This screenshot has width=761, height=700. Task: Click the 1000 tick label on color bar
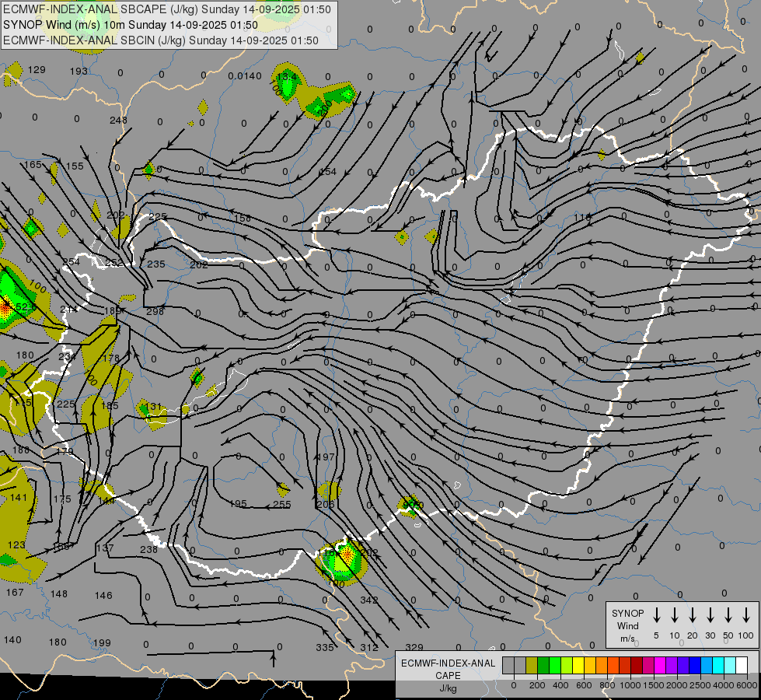[630, 685]
